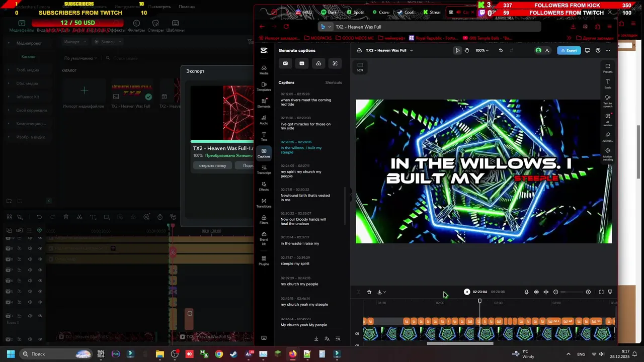Screen dimensions: 644x362
Task: Open Windows Start menu
Action: [x=11, y=354]
